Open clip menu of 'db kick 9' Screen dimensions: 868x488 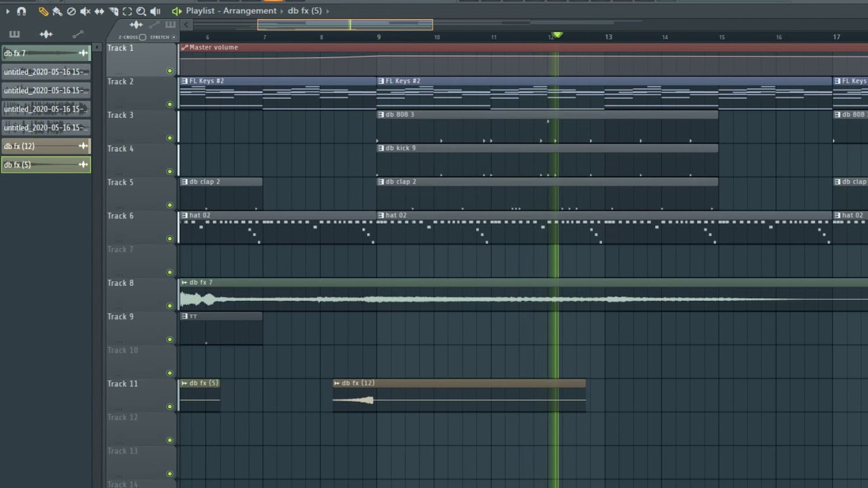click(x=381, y=148)
